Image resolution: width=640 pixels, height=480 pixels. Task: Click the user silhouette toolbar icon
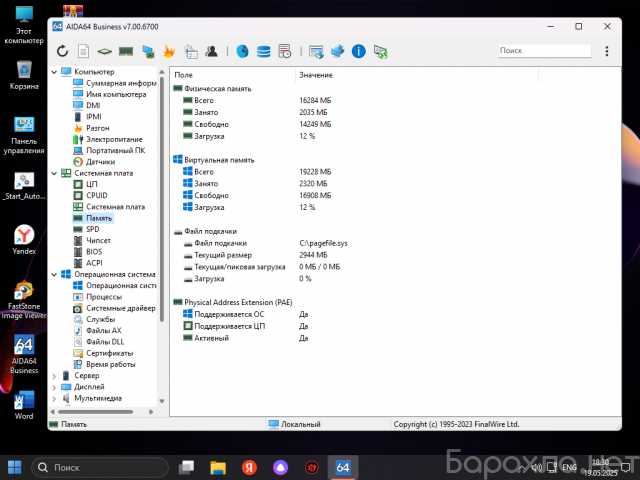pos(211,51)
